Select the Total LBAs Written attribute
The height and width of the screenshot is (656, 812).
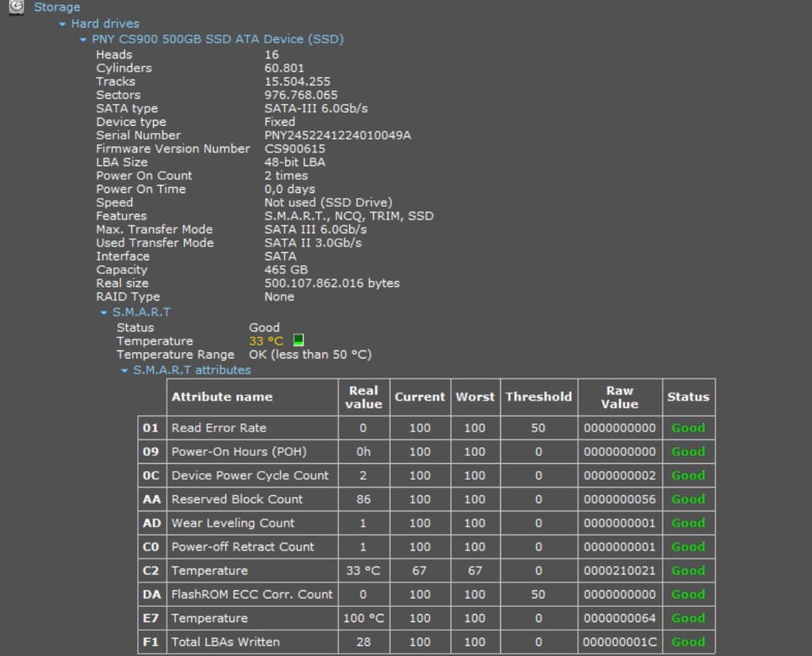[x=226, y=642]
